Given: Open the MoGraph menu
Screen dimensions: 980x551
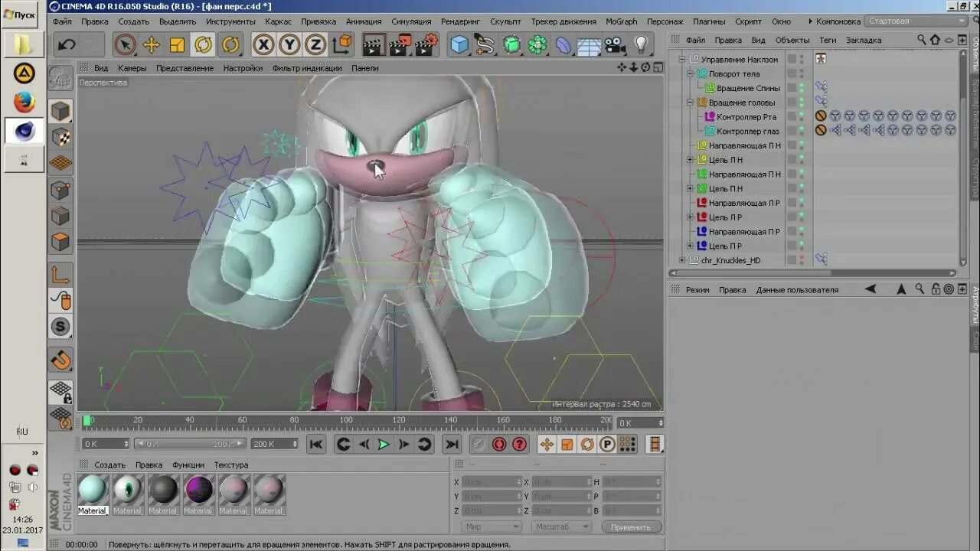Looking at the screenshot, I should [x=621, y=21].
